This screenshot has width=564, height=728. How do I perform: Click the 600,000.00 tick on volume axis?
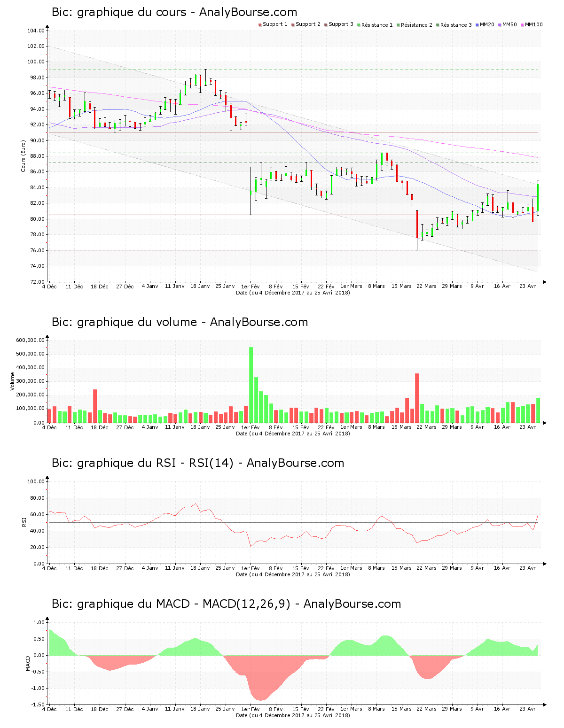click(x=30, y=340)
